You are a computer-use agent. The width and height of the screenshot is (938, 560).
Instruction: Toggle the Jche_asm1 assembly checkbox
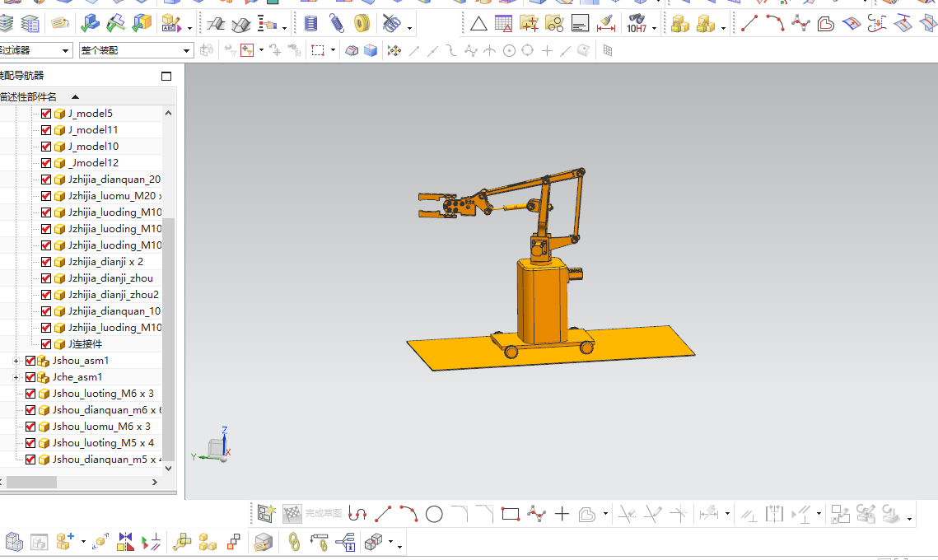(30, 377)
